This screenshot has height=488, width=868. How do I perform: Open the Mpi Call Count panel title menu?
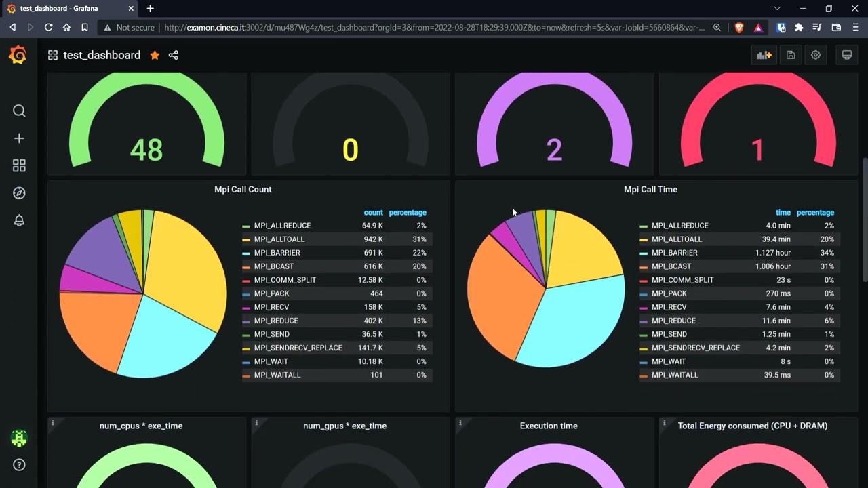point(243,189)
